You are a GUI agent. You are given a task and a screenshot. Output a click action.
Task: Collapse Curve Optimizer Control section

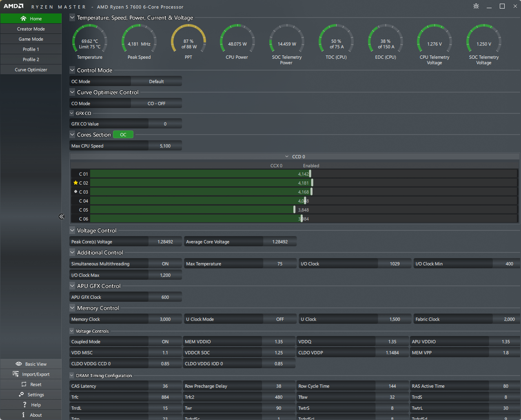[72, 92]
